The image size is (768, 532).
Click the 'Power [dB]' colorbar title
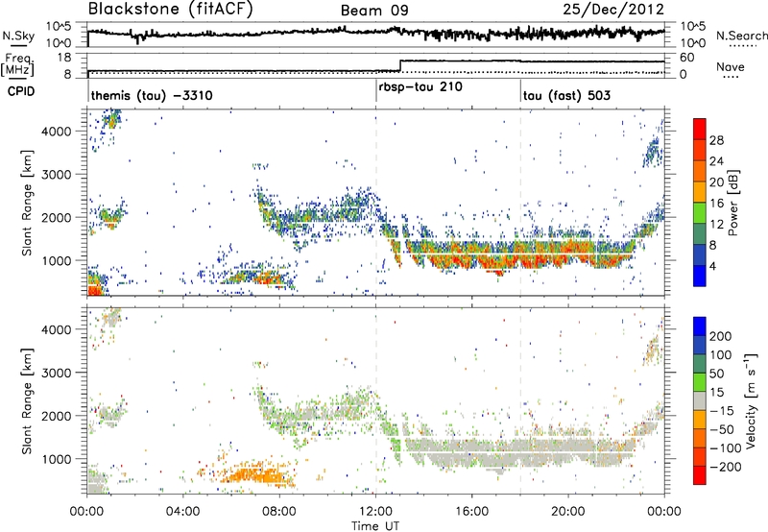[x=733, y=203]
